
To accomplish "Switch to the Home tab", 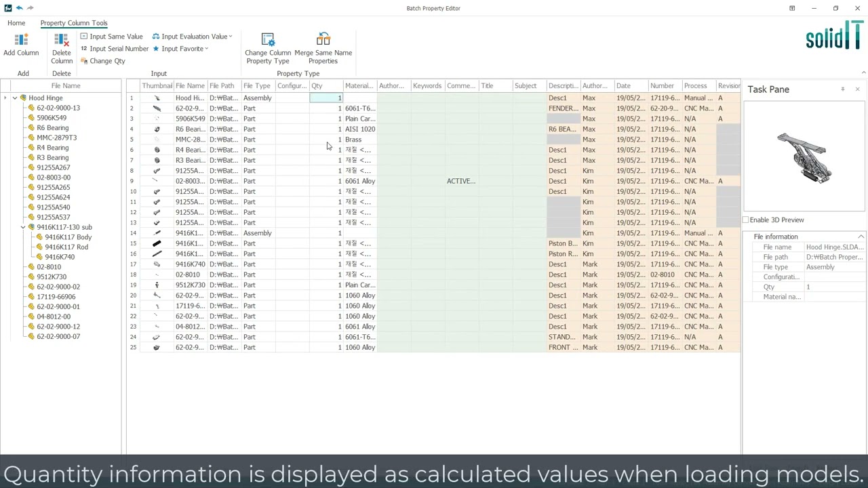I will (16, 23).
